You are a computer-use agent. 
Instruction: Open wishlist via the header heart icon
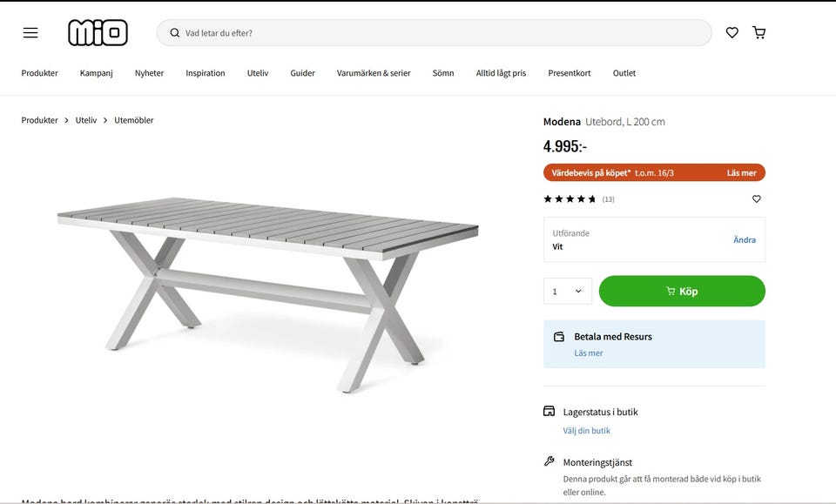click(x=731, y=32)
